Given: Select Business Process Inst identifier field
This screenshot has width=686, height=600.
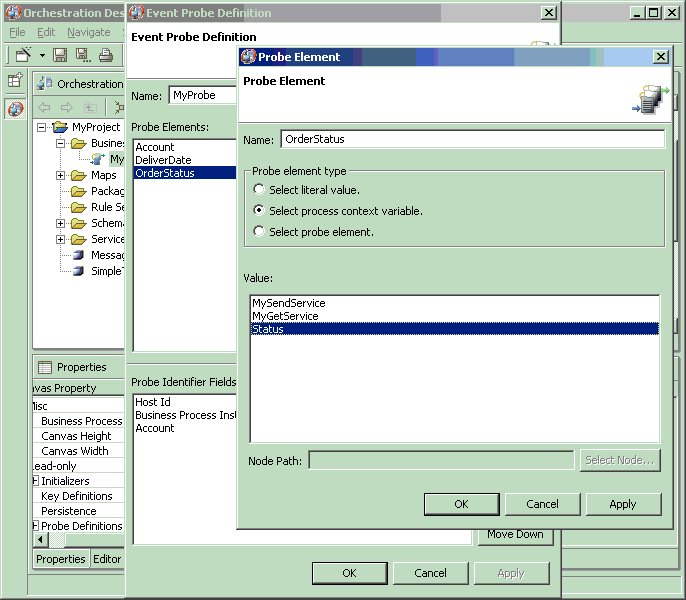Looking at the screenshot, I should (185, 415).
